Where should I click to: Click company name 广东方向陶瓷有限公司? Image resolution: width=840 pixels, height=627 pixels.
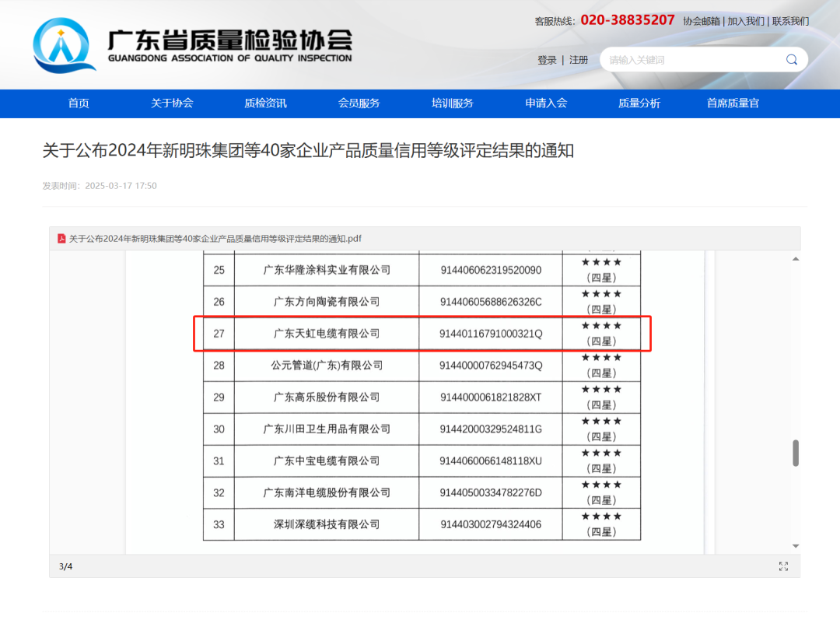327,302
